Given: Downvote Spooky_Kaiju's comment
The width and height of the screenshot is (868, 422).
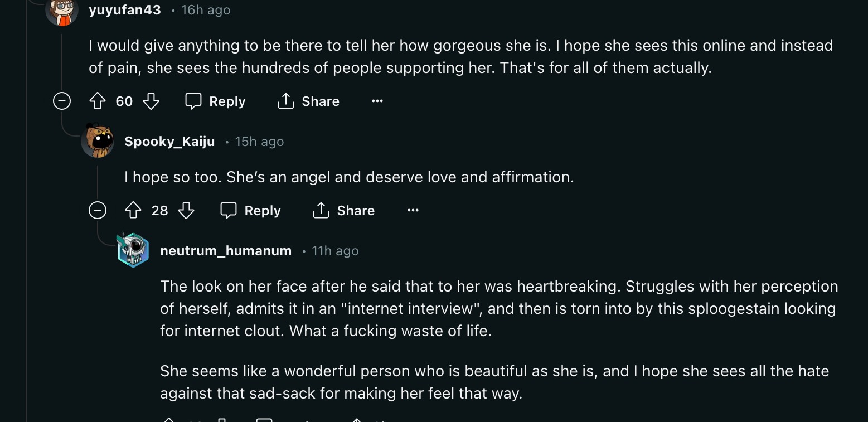Looking at the screenshot, I should coord(186,210).
